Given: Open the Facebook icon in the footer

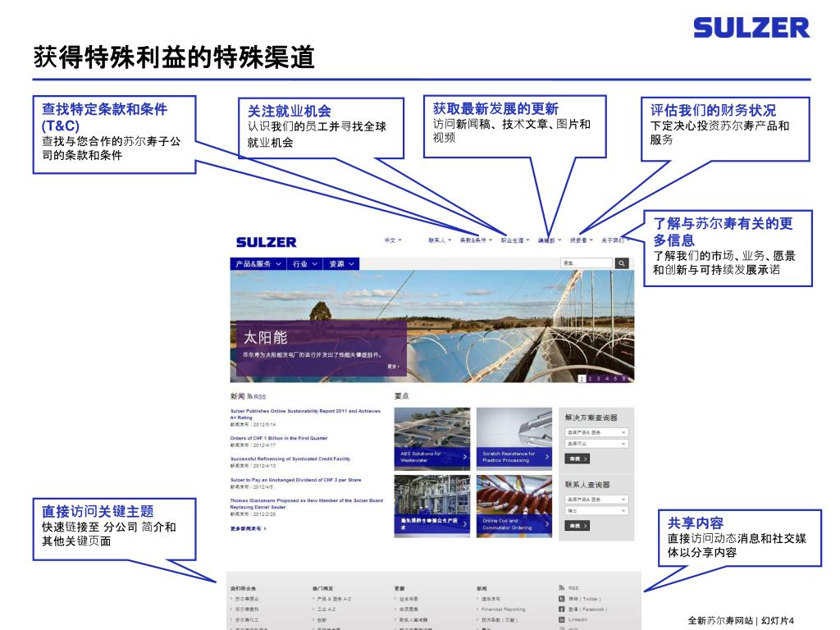Looking at the screenshot, I should [561, 609].
